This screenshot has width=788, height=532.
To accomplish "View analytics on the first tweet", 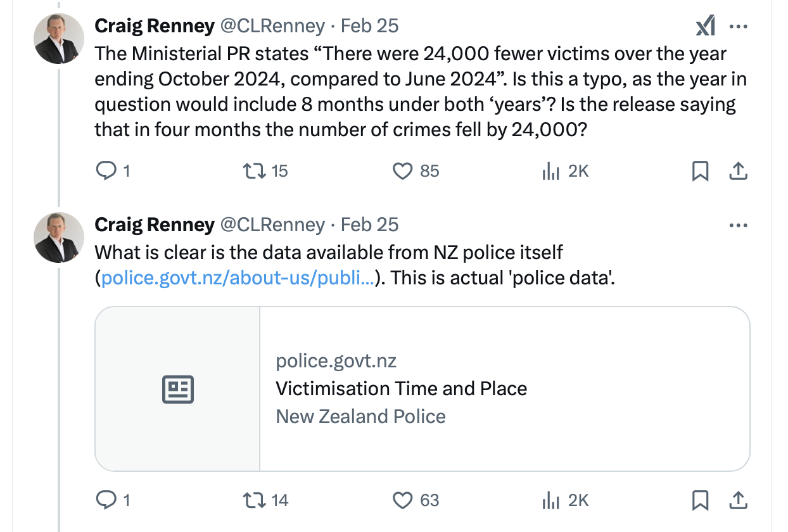I will click(549, 171).
